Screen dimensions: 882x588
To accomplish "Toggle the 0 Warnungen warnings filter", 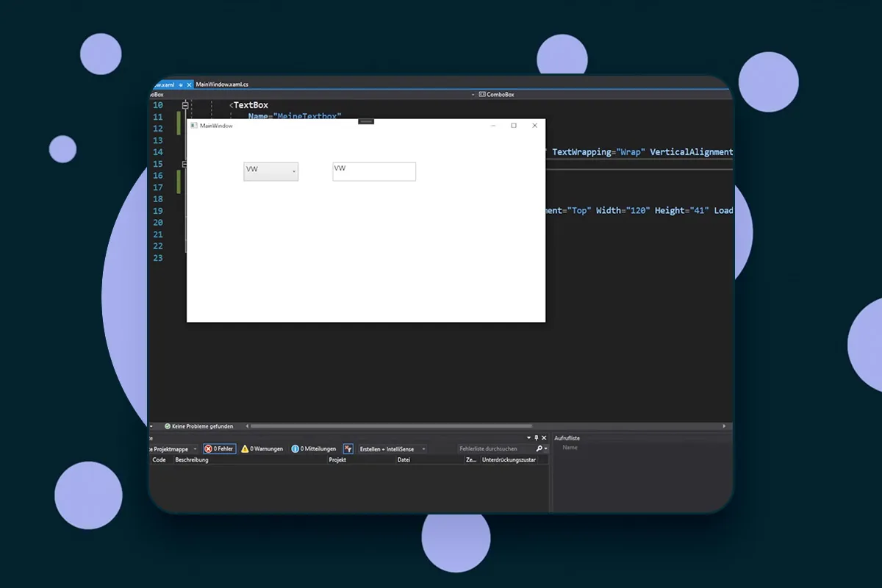I will pyautogui.click(x=262, y=448).
